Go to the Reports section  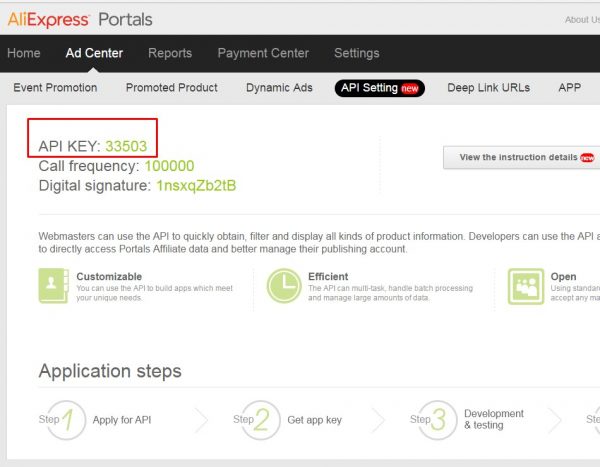point(170,53)
